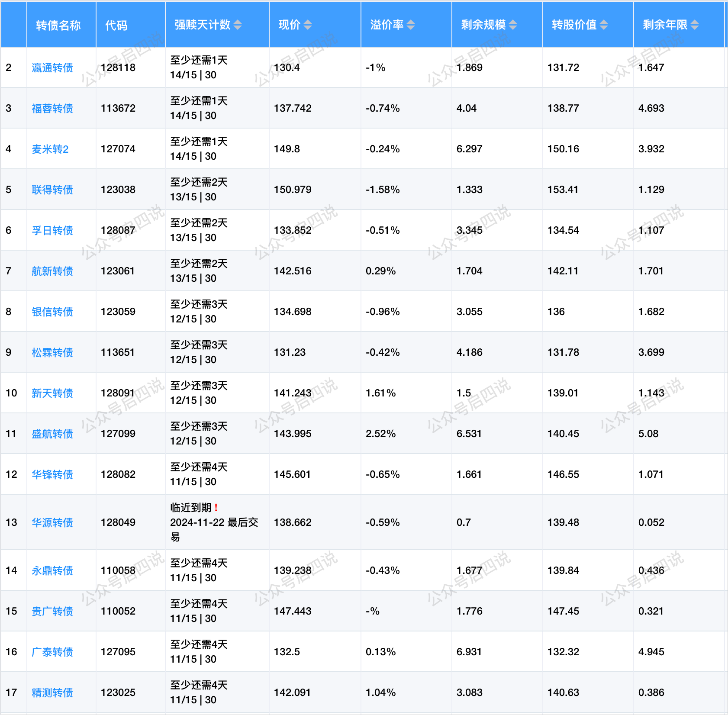Viewport: 728px width, 715px height.
Task: Click the 剩余年限 sort icon
Action: (695, 25)
